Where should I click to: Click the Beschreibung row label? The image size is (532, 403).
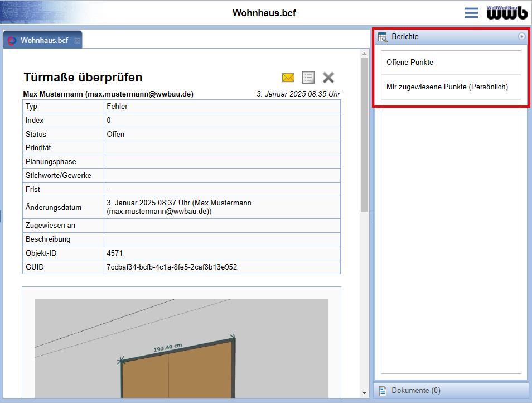tap(48, 239)
